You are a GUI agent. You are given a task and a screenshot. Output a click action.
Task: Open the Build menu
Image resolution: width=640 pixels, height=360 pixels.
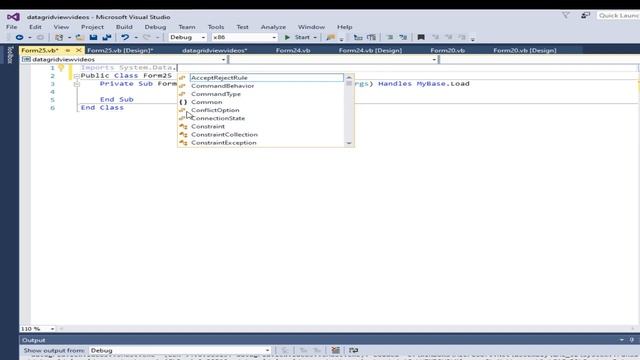(x=124, y=27)
